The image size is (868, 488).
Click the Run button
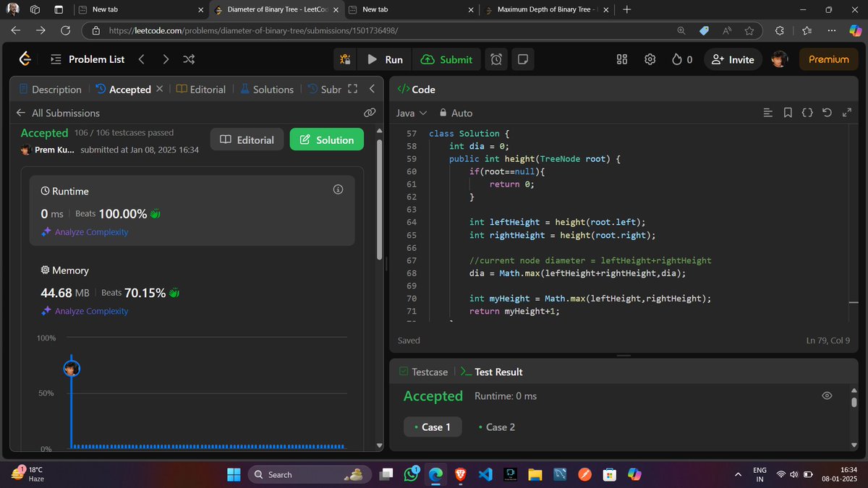tap(385, 59)
